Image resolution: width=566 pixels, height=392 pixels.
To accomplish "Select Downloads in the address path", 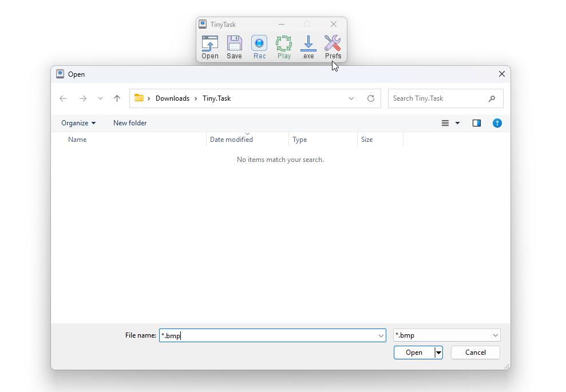I will (172, 98).
